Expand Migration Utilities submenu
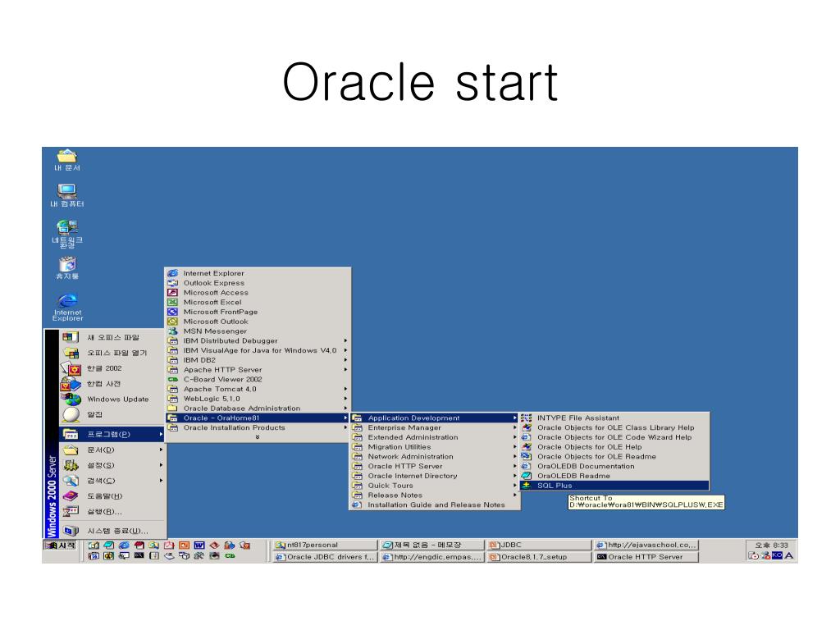Viewport: 840px width, 630px height. (x=435, y=447)
